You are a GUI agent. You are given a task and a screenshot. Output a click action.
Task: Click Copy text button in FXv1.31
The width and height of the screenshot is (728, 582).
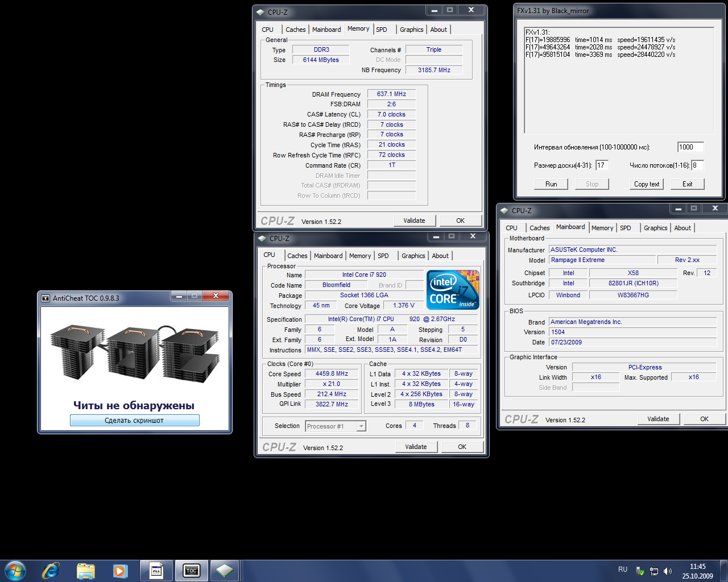(x=647, y=184)
